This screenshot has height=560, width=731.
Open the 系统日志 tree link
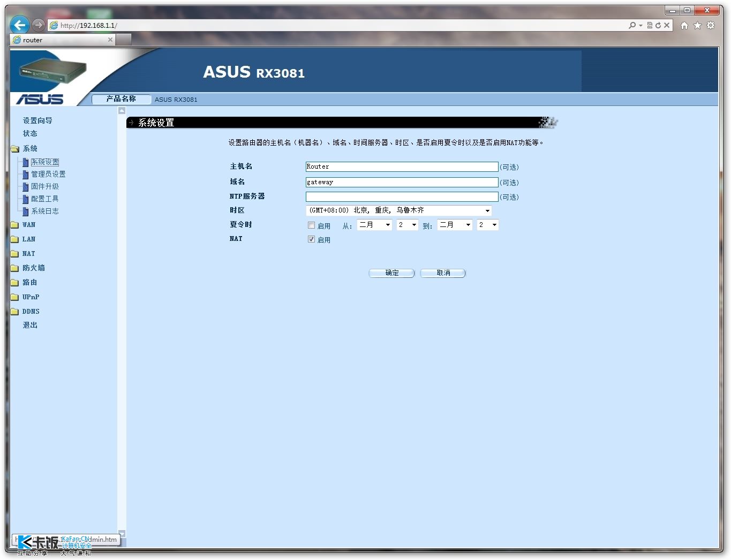tap(45, 211)
